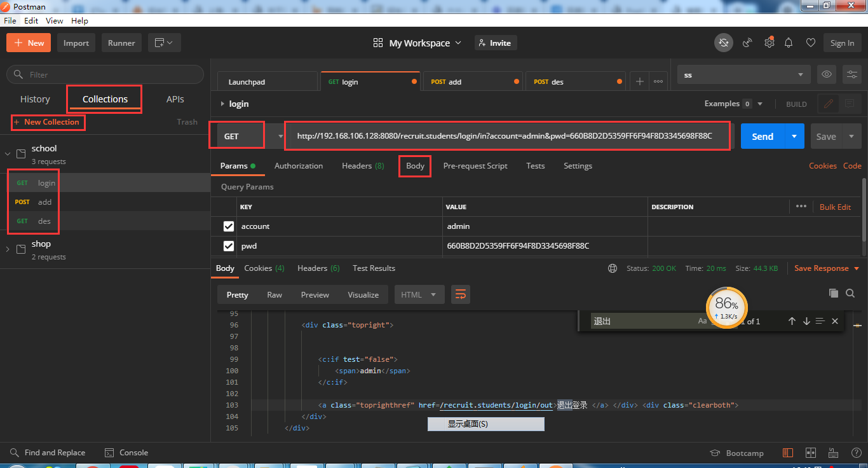Open the View menu

point(55,21)
